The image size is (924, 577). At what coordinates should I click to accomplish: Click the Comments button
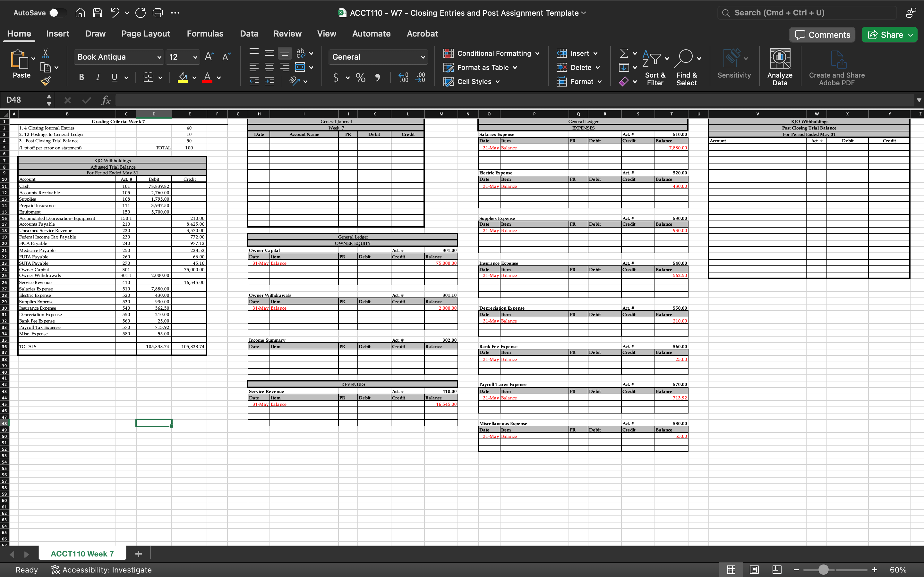tap(822, 35)
